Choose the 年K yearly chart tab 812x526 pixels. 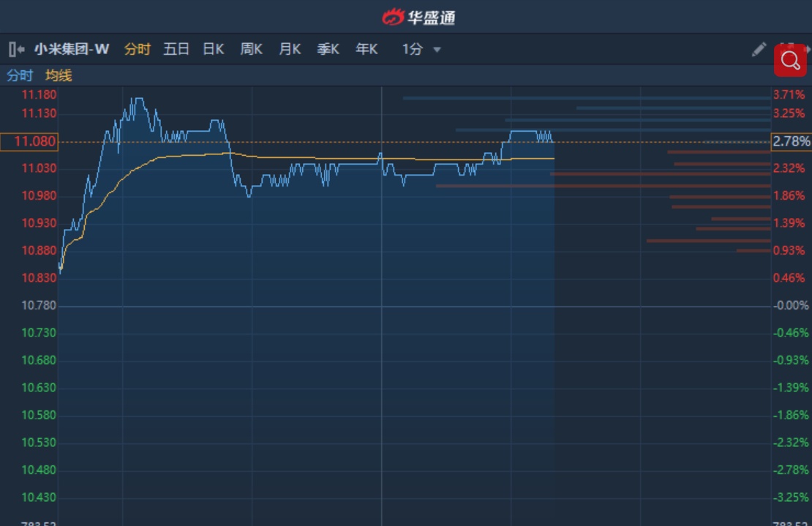click(x=366, y=50)
